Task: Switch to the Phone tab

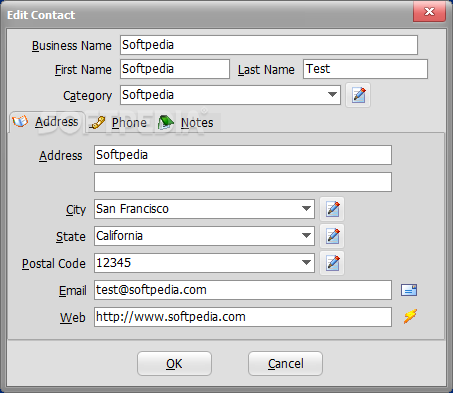Action: [x=118, y=123]
